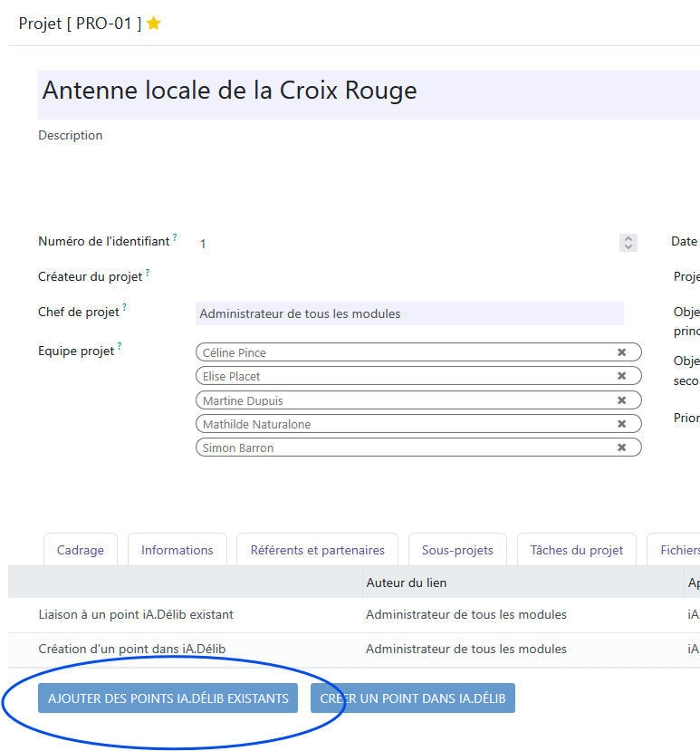Click the help question mark beside Equipe projet
Image resolution: width=700 pixels, height=751 pixels.
click(120, 346)
